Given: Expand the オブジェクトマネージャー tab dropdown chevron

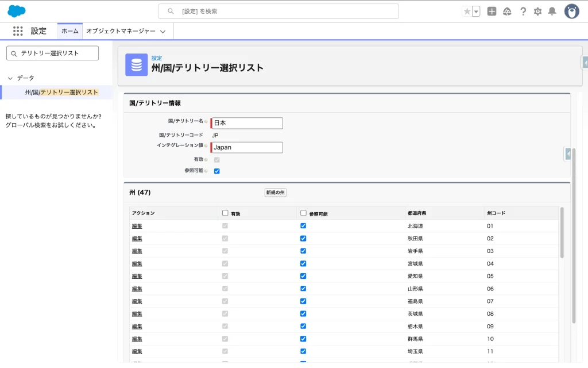Looking at the screenshot, I should click(x=163, y=32).
